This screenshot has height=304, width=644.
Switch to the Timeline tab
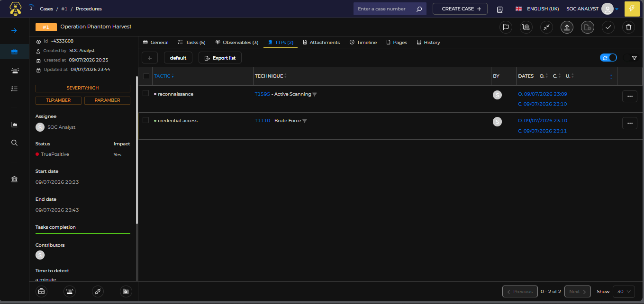(363, 43)
